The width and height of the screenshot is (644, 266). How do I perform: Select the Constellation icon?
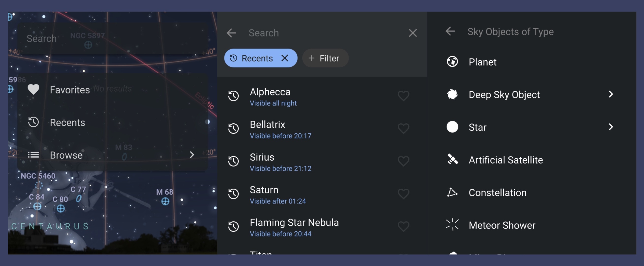click(453, 192)
